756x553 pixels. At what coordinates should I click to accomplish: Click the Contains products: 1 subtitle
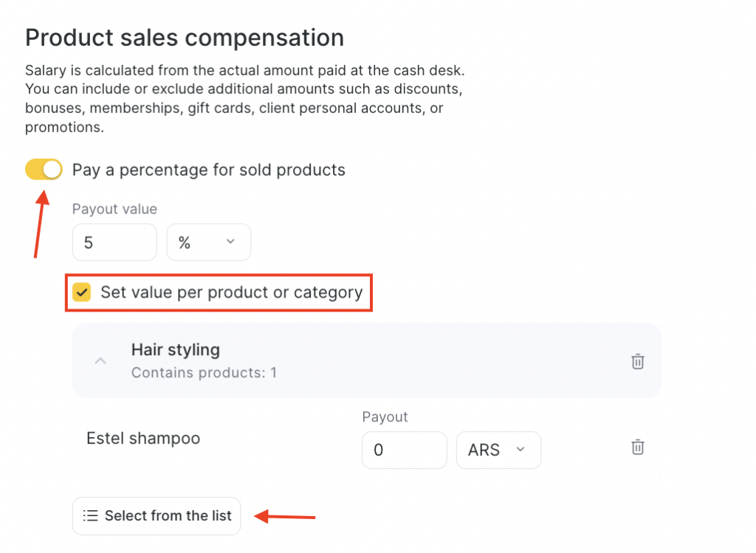(x=204, y=372)
